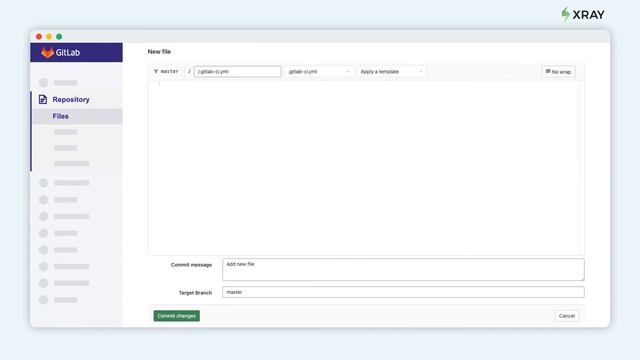Click the Target Branch label

195,293
